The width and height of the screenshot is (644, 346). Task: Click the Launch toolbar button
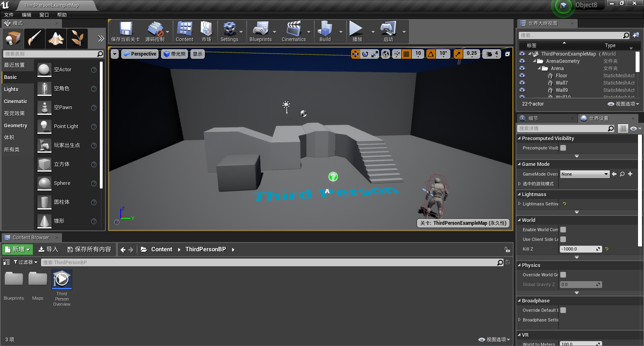pos(388,32)
